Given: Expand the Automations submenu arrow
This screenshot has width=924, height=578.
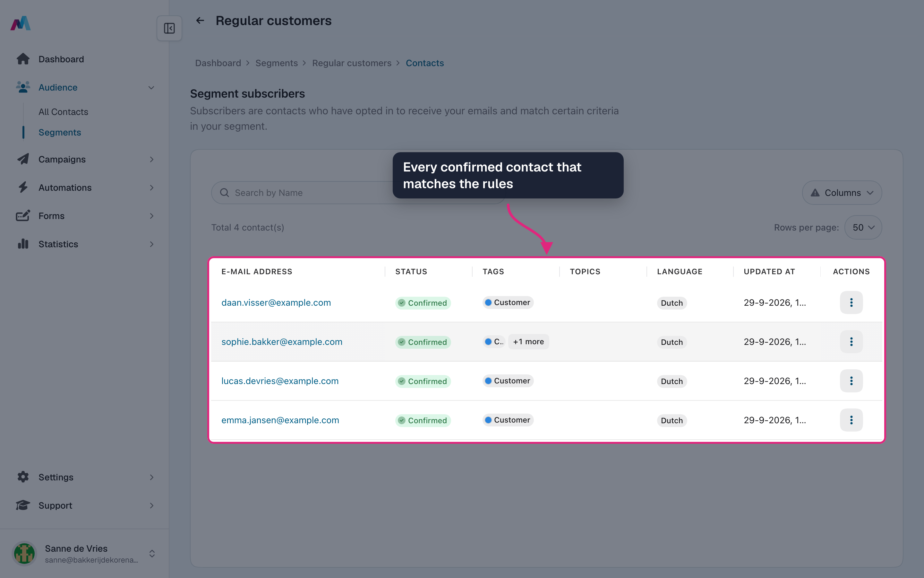Looking at the screenshot, I should click(x=151, y=188).
